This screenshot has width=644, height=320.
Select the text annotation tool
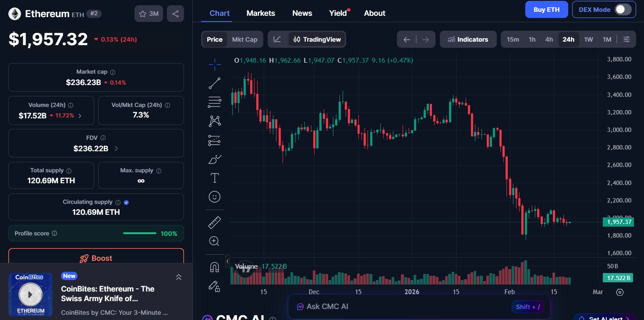(214, 178)
